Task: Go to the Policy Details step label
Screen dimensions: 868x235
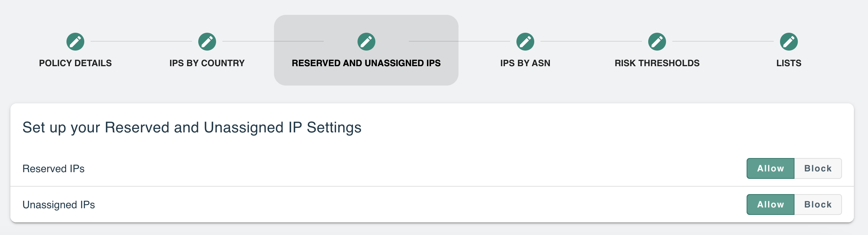Action: pos(75,63)
